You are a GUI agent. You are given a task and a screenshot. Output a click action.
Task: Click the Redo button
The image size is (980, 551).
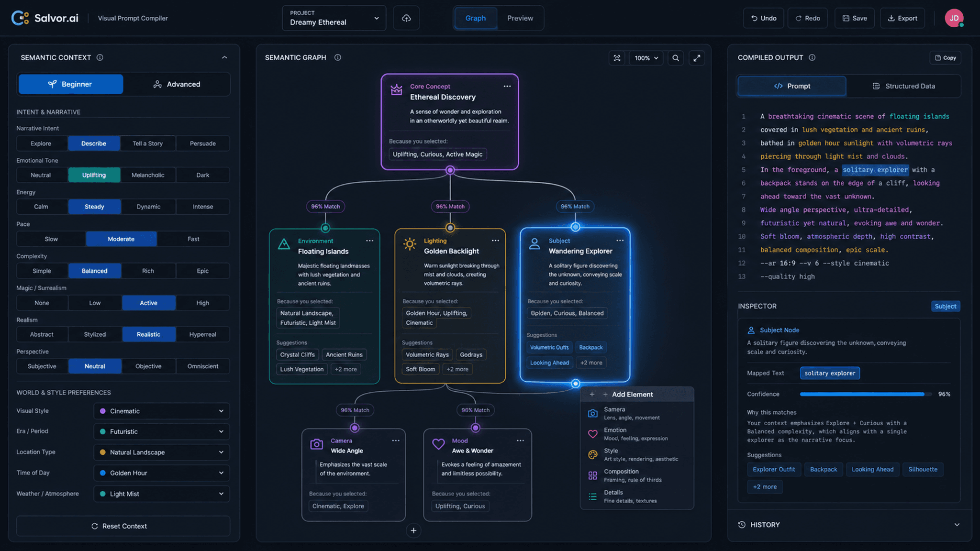coord(808,18)
